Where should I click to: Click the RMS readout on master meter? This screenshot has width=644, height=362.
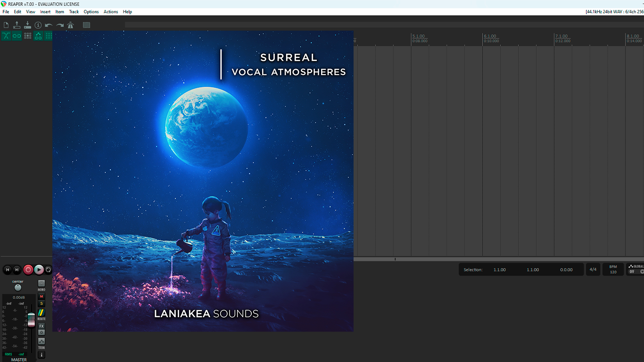pos(8,354)
